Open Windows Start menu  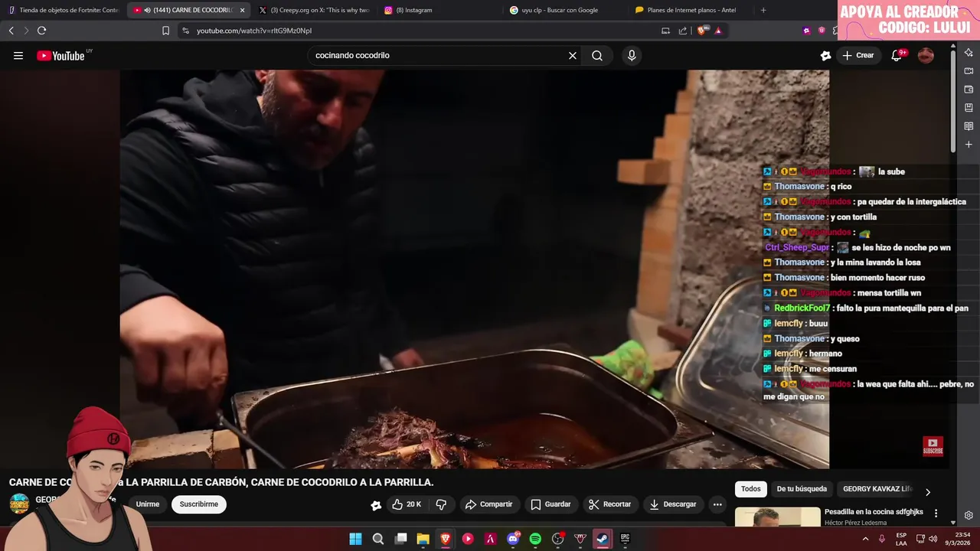coord(355,539)
